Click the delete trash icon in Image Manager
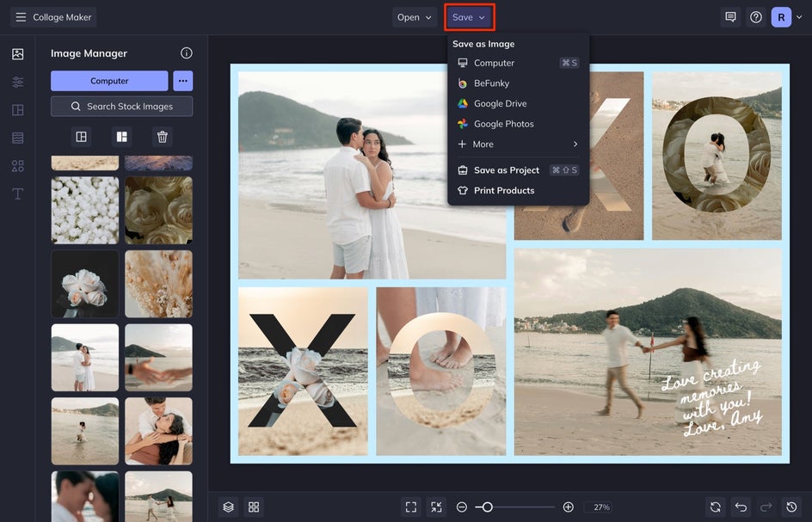The height and width of the screenshot is (522, 812). (x=162, y=137)
